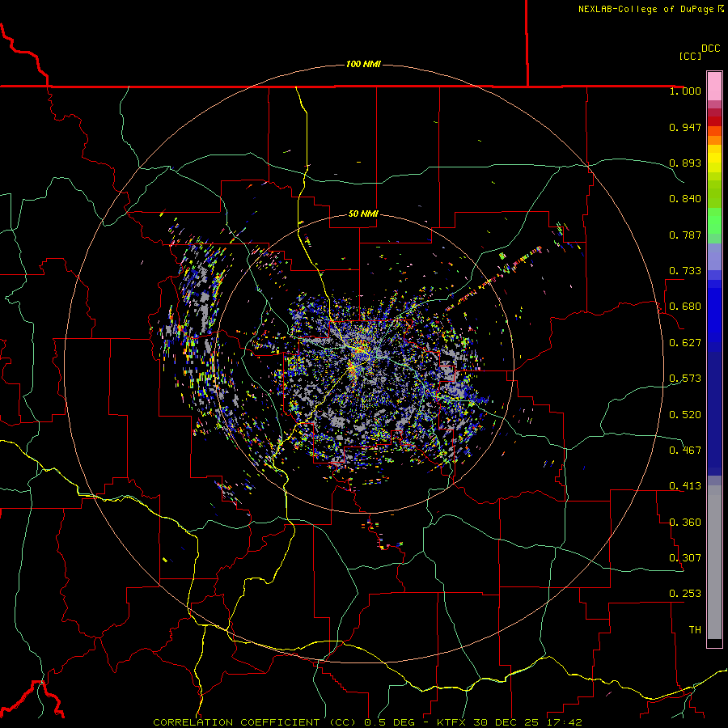Click the 0.253 legend value
The height and width of the screenshot is (728, 728).
(685, 594)
